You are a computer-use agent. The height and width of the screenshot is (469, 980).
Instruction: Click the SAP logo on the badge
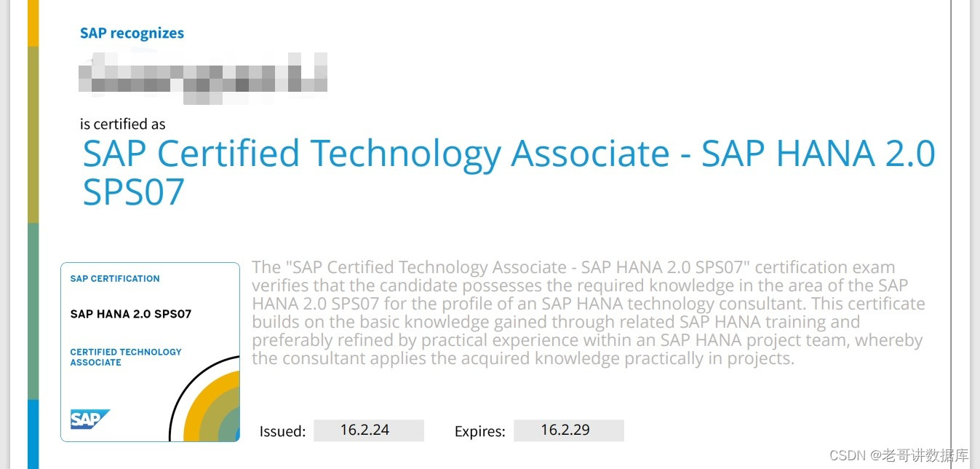coord(89,419)
